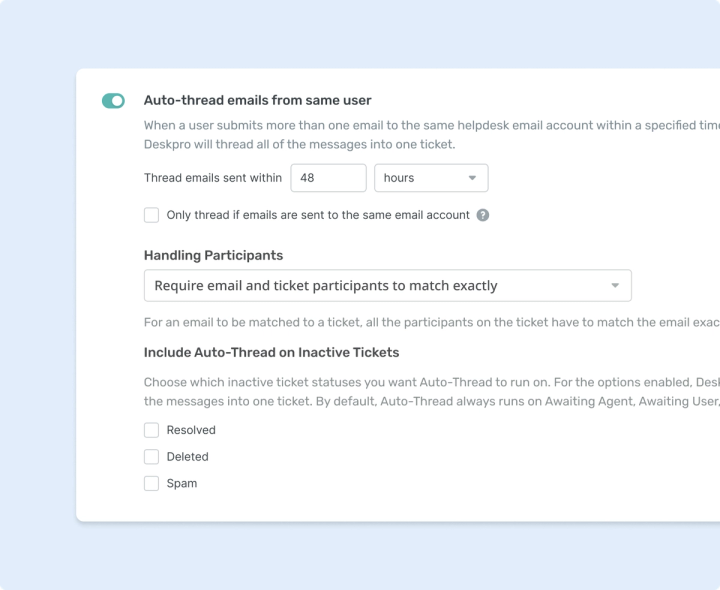Click the 'Auto-thread emails from same user' heading
This screenshot has width=720, height=590.
pos(258,100)
